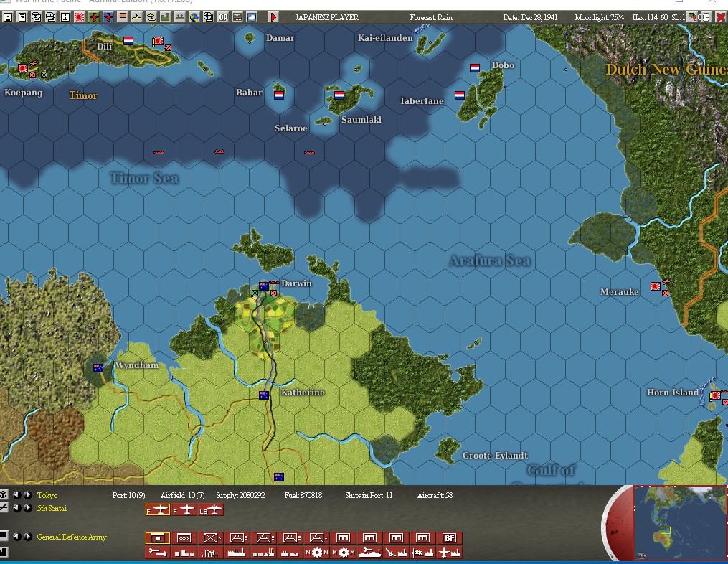Select the LB bomber aircraft unit icon

coord(211,509)
